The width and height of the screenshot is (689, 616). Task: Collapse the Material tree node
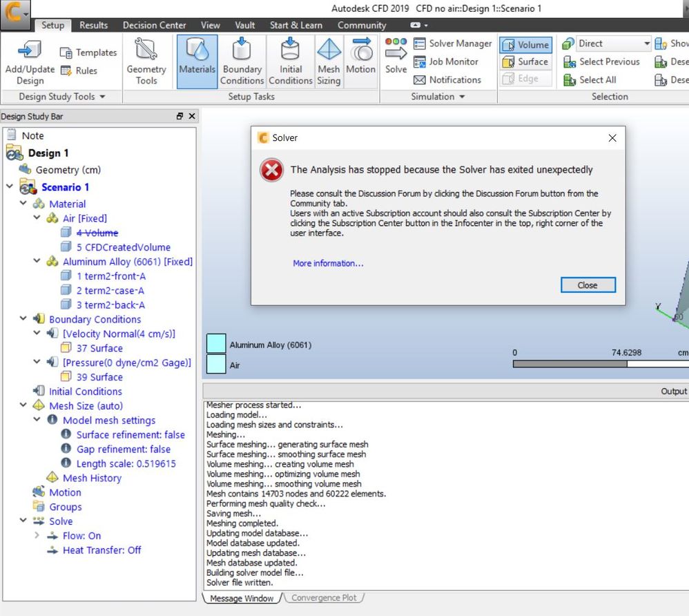(x=23, y=203)
